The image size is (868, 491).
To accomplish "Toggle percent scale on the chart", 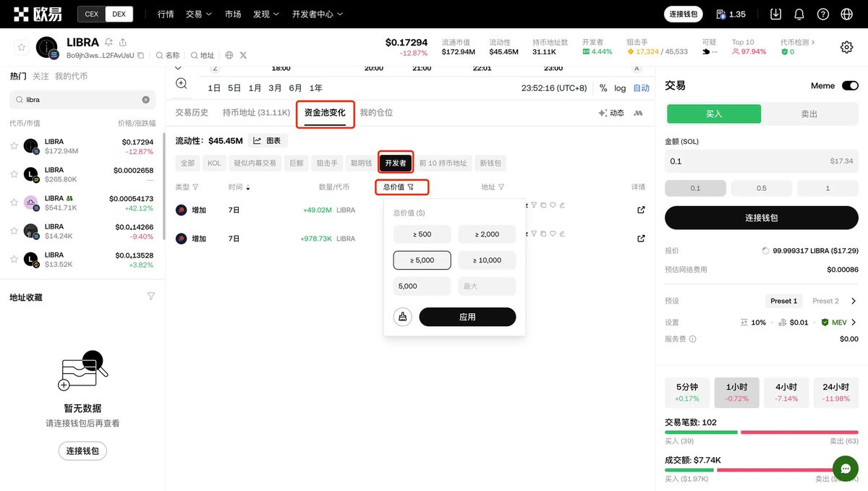I will [x=603, y=88].
